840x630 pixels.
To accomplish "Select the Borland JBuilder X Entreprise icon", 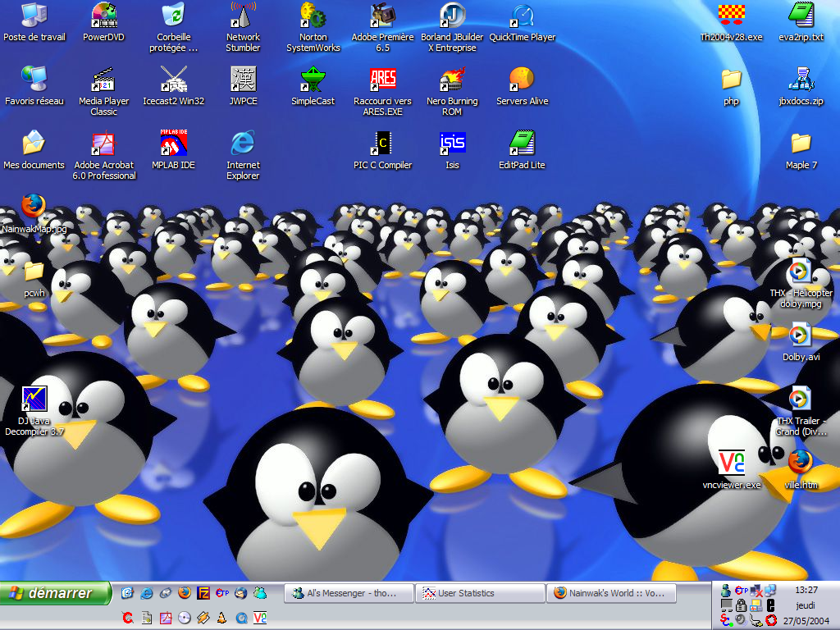I will tap(452, 16).
